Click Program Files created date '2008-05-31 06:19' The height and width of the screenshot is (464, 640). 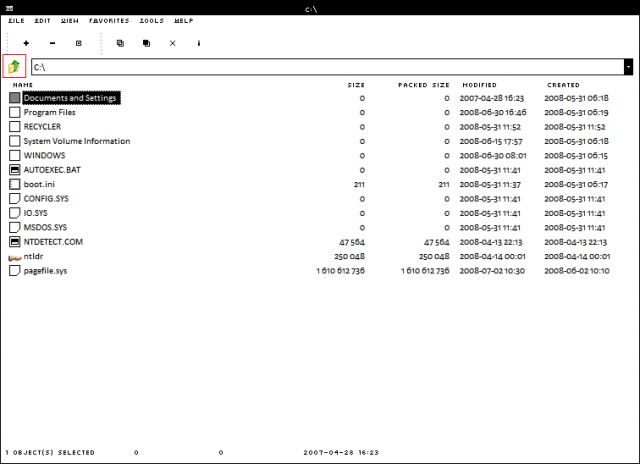coord(576,112)
